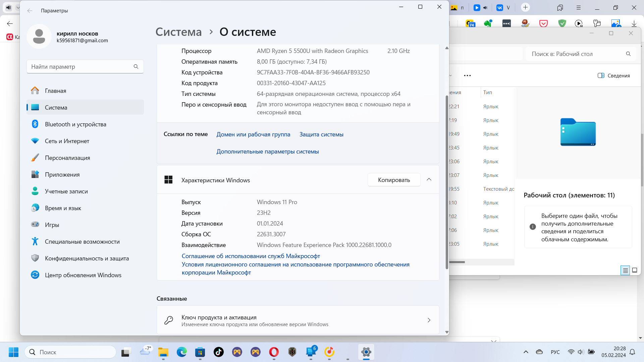Switch Explorer to large thumbnails view
The height and width of the screenshot is (362, 644).
[x=635, y=270]
